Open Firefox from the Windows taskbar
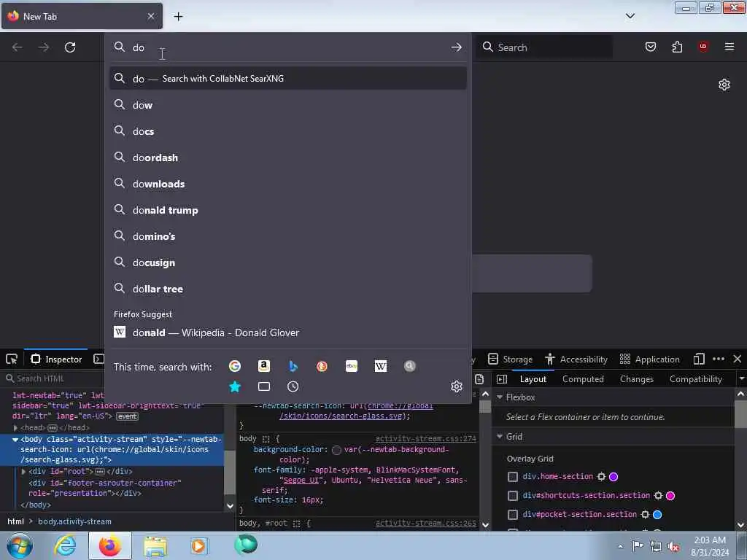747x560 pixels. (x=110, y=545)
